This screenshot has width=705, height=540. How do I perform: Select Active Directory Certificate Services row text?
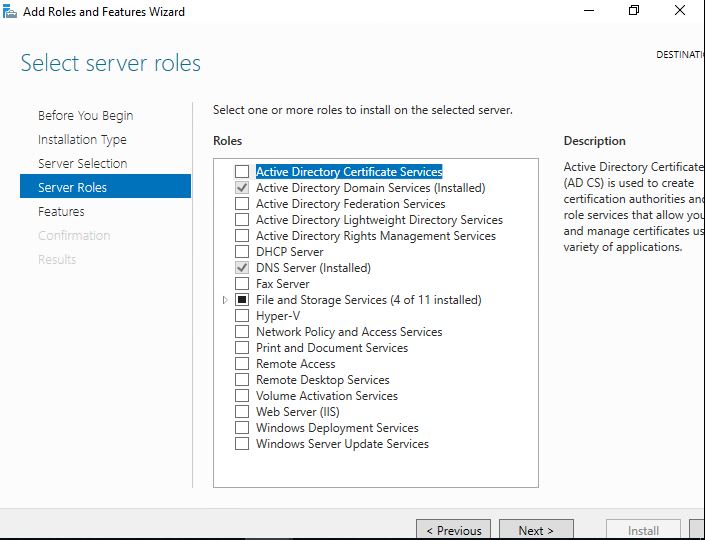click(x=349, y=171)
